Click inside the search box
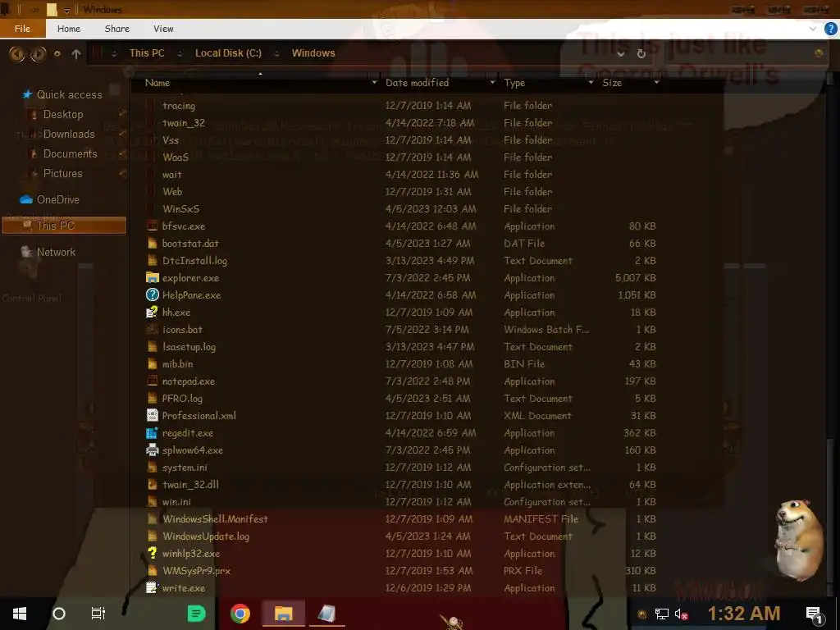 [745, 53]
